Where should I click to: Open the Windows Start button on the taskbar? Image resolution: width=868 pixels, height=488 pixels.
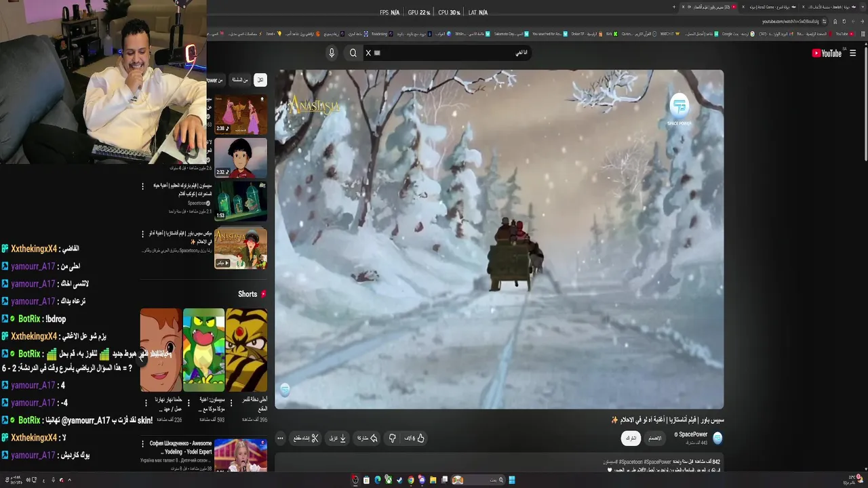[x=512, y=480]
